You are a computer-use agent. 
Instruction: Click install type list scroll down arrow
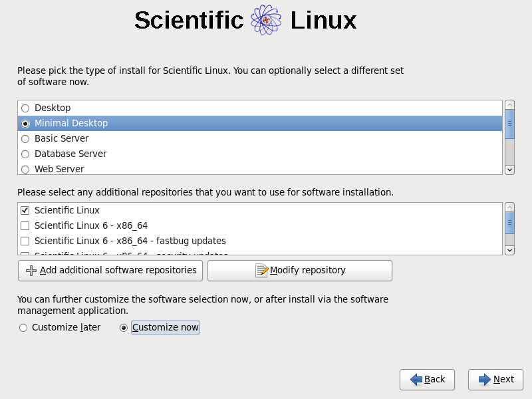coord(509,170)
